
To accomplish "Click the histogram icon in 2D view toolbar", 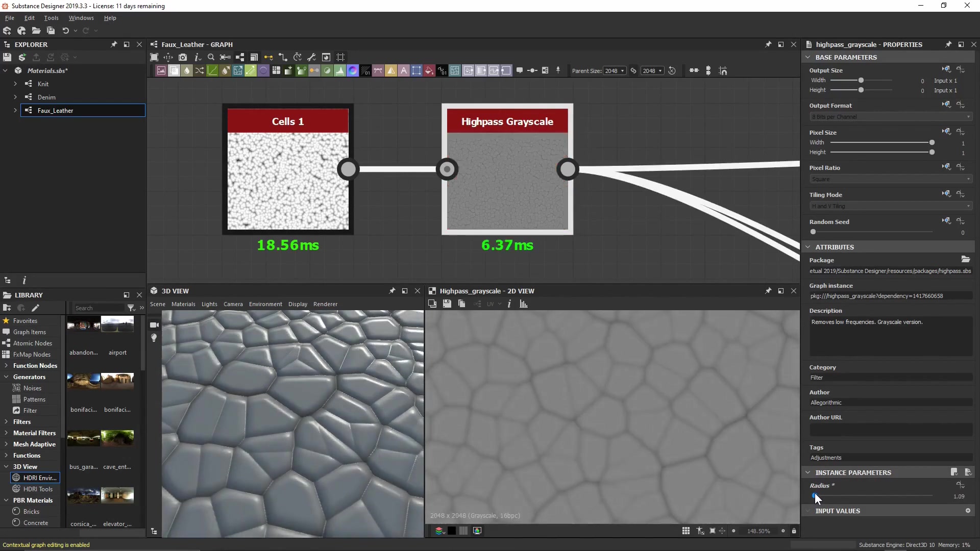I will (524, 304).
